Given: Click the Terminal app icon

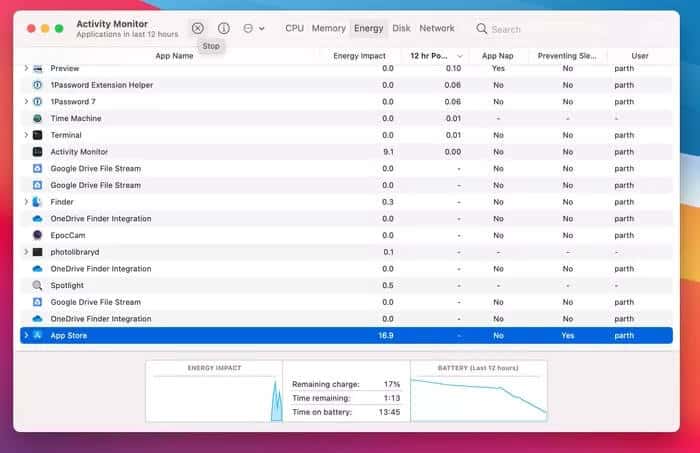Looking at the screenshot, I should tap(38, 135).
